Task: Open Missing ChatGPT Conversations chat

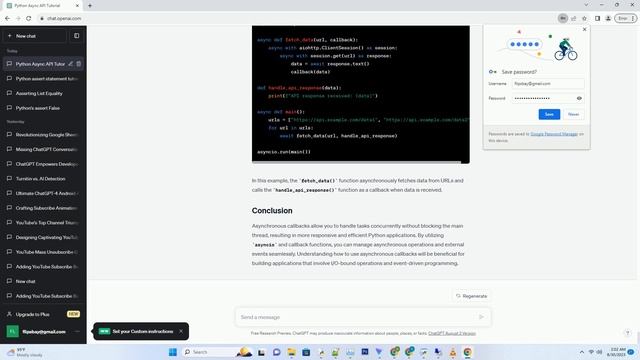Action: pos(43,149)
